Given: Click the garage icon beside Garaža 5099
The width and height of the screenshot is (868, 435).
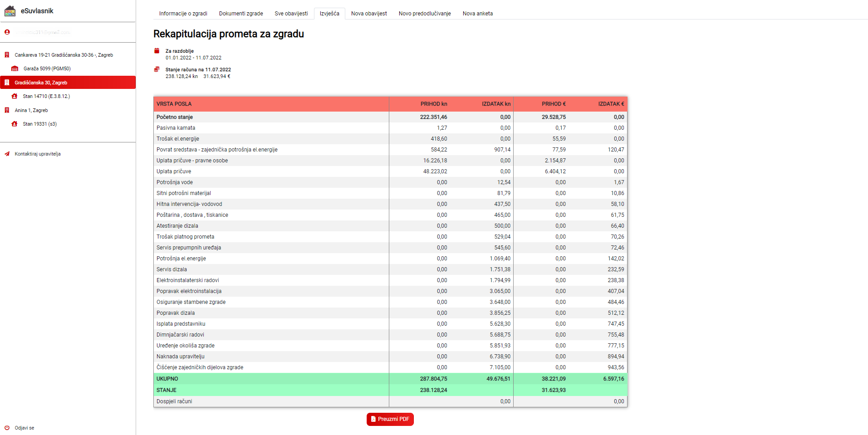Looking at the screenshot, I should 15,68.
